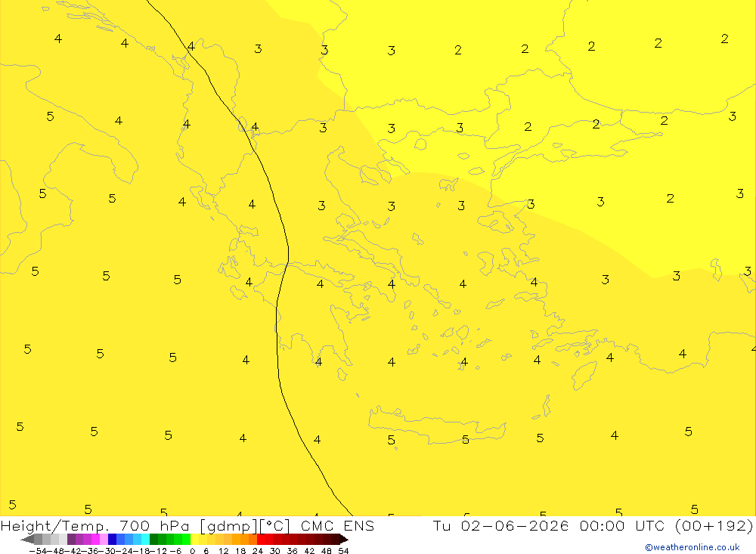This screenshot has height=554, width=756.
Task: Pick the dark maroon arrow at legend's warm end
Action: [343, 540]
